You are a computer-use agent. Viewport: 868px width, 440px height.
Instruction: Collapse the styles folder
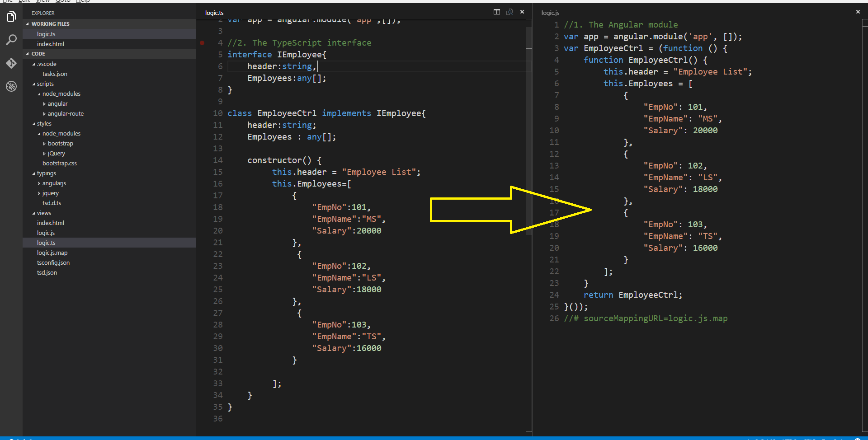[x=34, y=124]
